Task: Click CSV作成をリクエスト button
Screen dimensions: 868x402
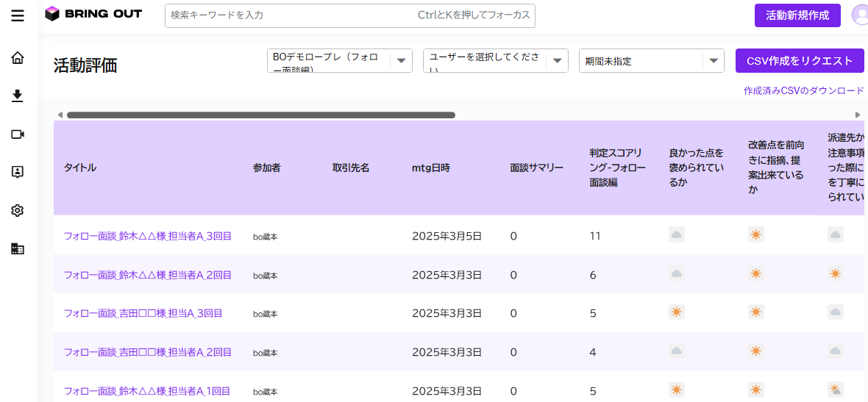Action: (x=800, y=61)
